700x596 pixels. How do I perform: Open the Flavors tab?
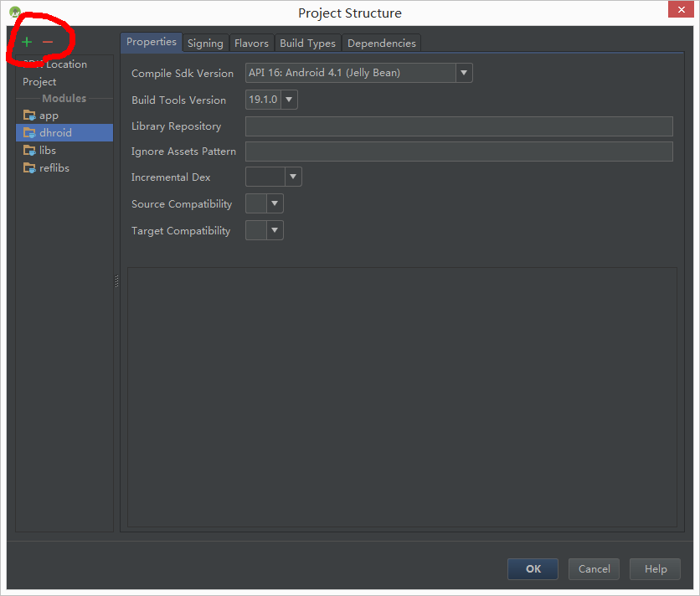click(x=251, y=44)
